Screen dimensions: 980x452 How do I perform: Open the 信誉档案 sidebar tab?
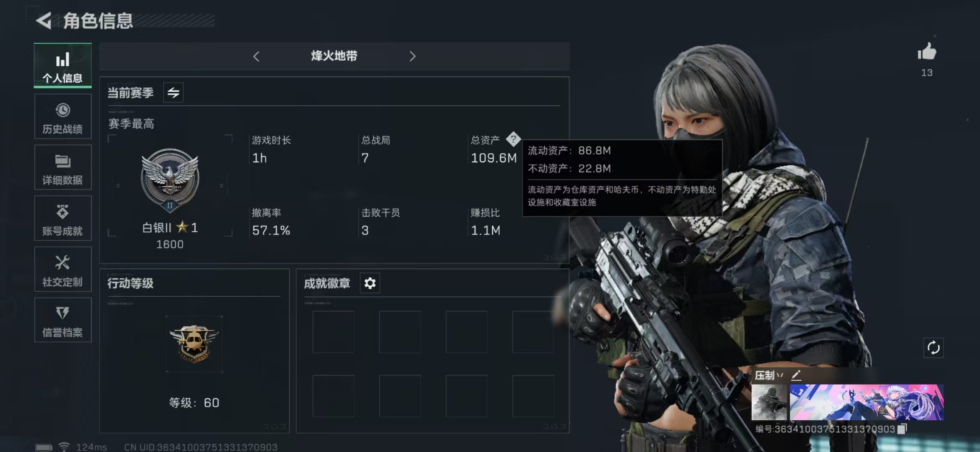point(63,320)
